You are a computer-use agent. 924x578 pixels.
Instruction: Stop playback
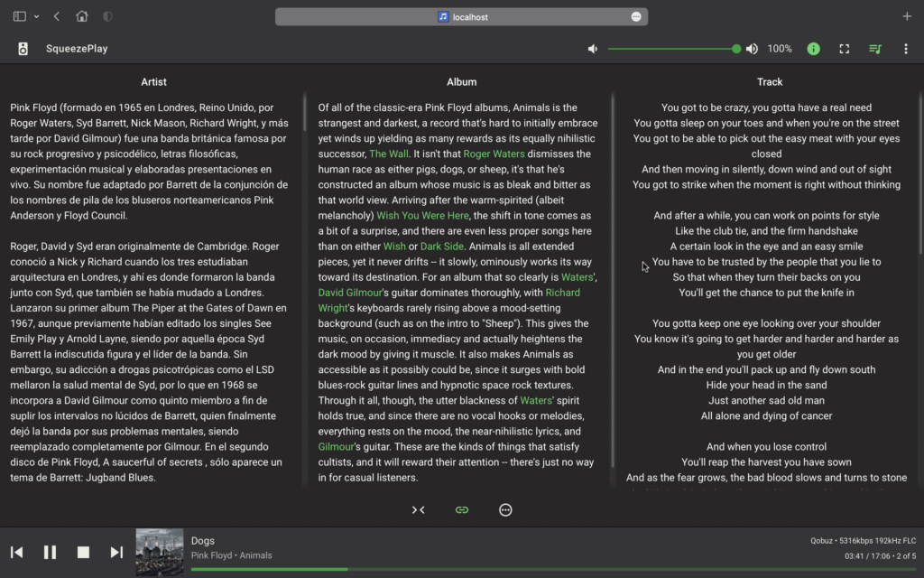pos(83,552)
